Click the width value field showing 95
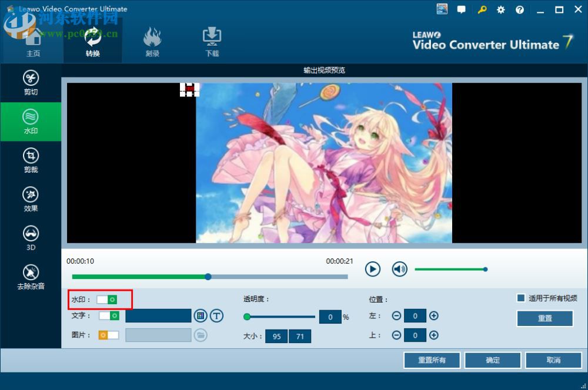 pos(276,337)
